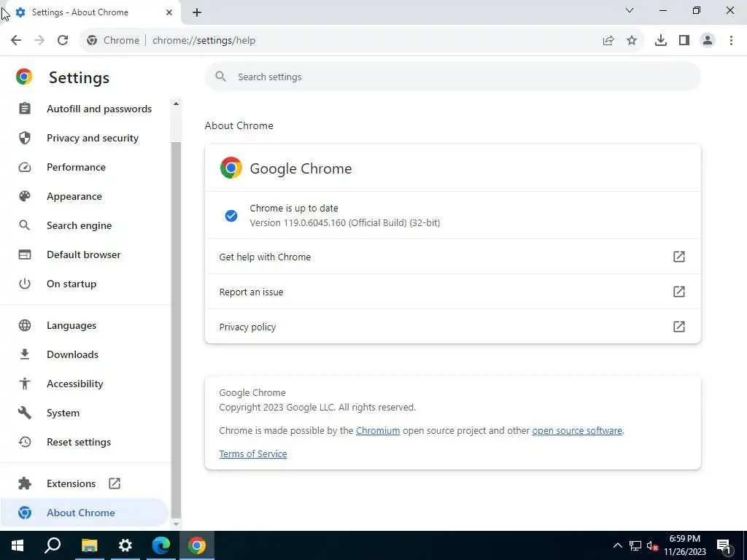
Task: Click external link icon beside Get help
Action: 679,257
